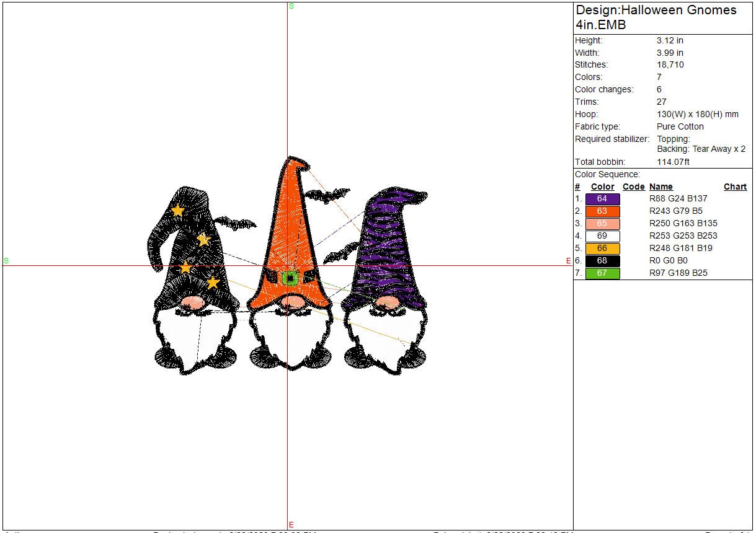Click the top star on black hat

pos(177,210)
